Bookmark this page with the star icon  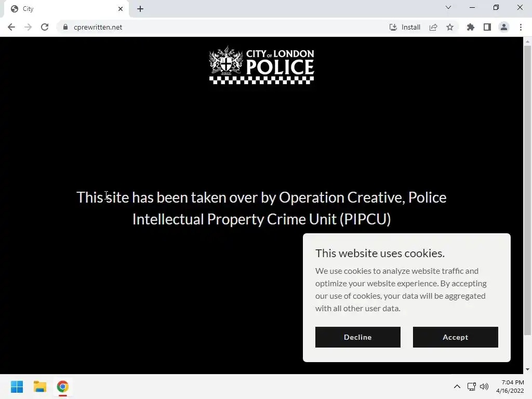(450, 27)
